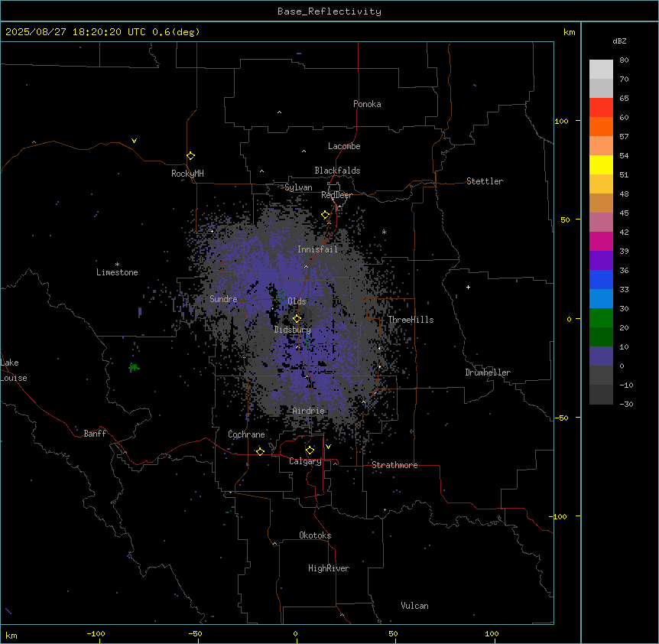Click the orange 57–60 dBZ legend band
Viewport: 659px width, 644px height.
point(601,126)
